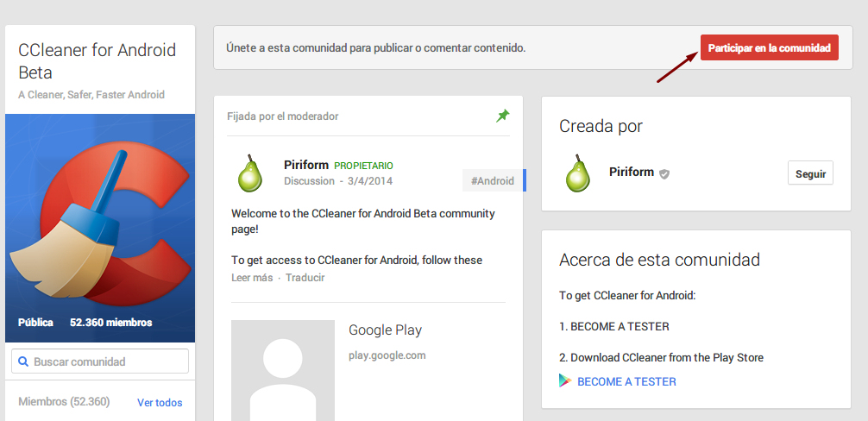Open the 3/4/2014 post date
868x421 pixels.
click(370, 181)
